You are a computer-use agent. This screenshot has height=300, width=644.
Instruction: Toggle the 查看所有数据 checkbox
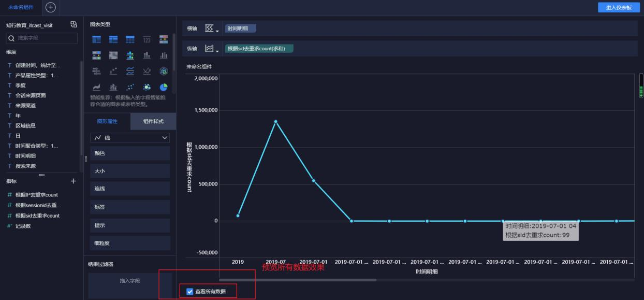click(x=189, y=292)
